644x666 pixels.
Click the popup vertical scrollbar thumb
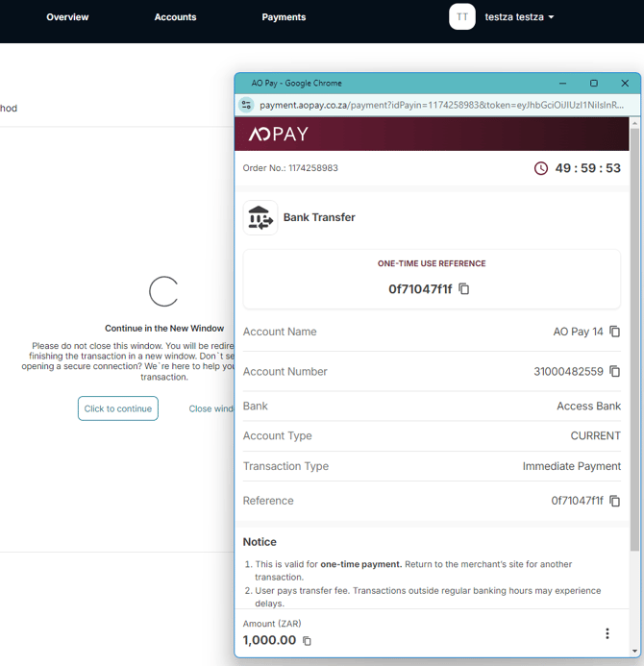pos(634,339)
